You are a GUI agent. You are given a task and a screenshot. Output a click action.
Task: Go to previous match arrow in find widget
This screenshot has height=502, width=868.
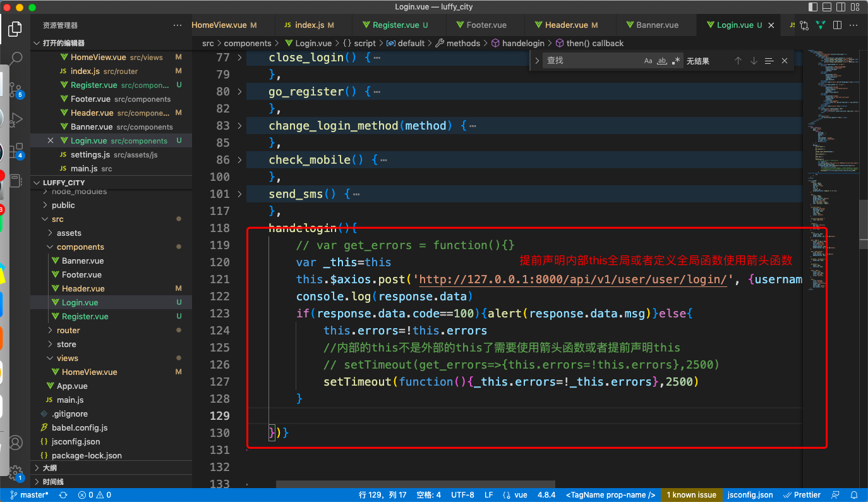[738, 61]
